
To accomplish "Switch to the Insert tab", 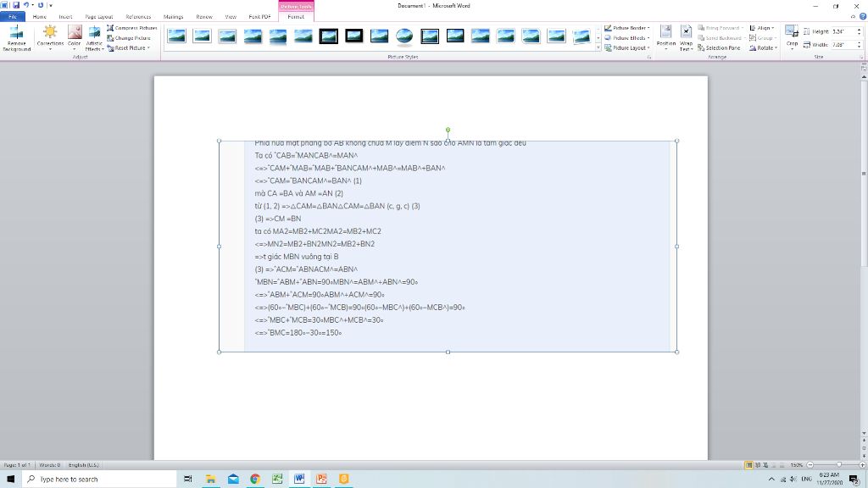I will point(65,17).
